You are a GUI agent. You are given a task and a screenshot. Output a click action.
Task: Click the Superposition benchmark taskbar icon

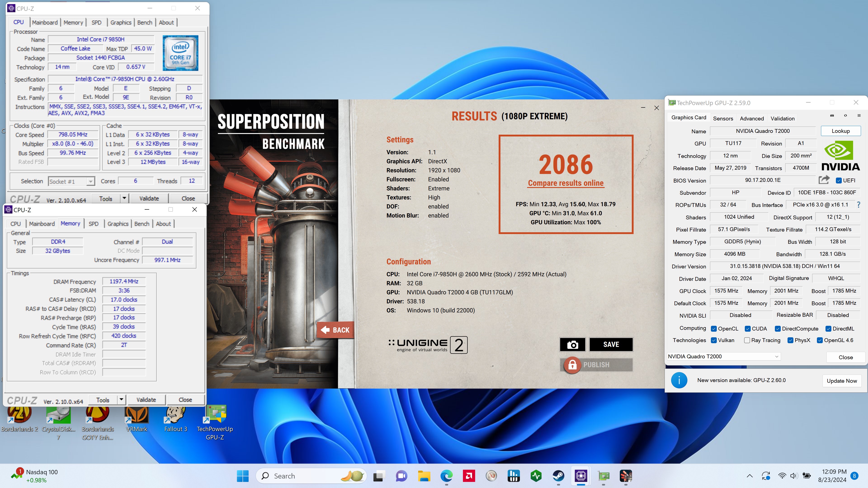626,476
